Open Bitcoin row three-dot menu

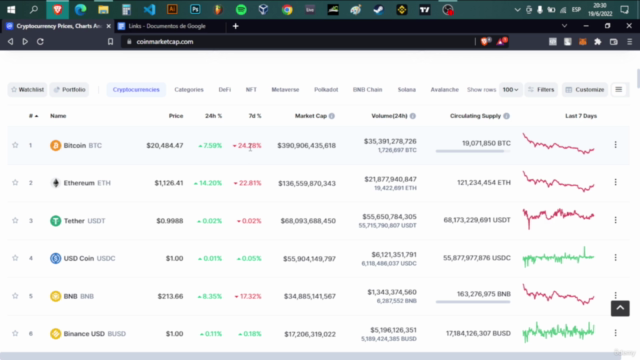click(616, 144)
